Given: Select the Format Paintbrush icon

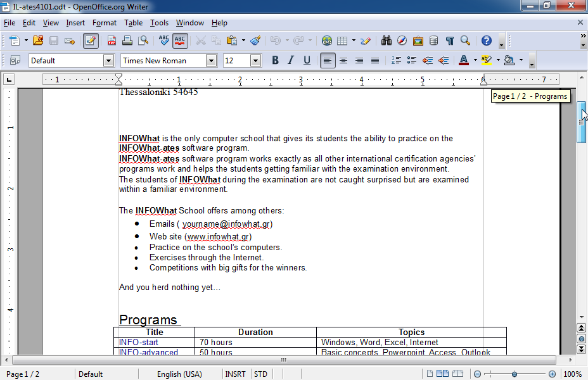Looking at the screenshot, I should [256, 41].
